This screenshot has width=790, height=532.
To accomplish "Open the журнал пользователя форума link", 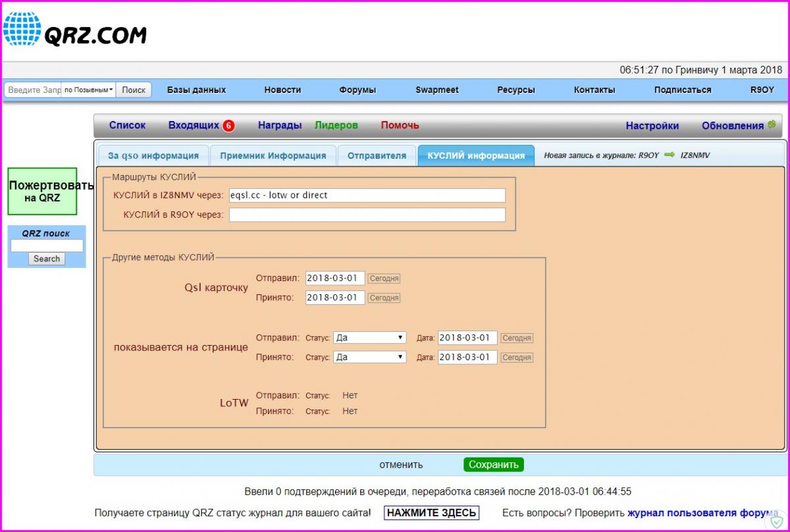I will tap(702, 513).
